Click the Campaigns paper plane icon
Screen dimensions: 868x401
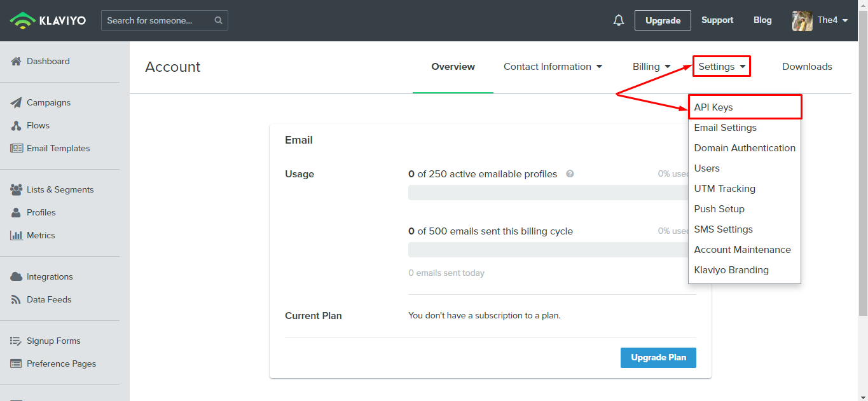[x=17, y=103]
